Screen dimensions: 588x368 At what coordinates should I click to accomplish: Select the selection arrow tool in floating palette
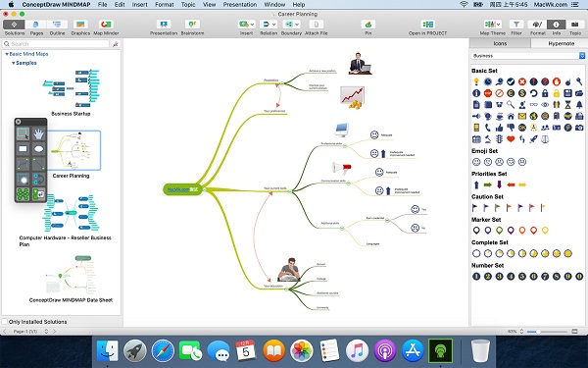[23, 133]
